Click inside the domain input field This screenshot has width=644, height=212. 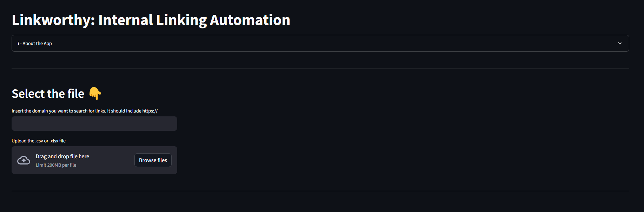[x=94, y=123]
